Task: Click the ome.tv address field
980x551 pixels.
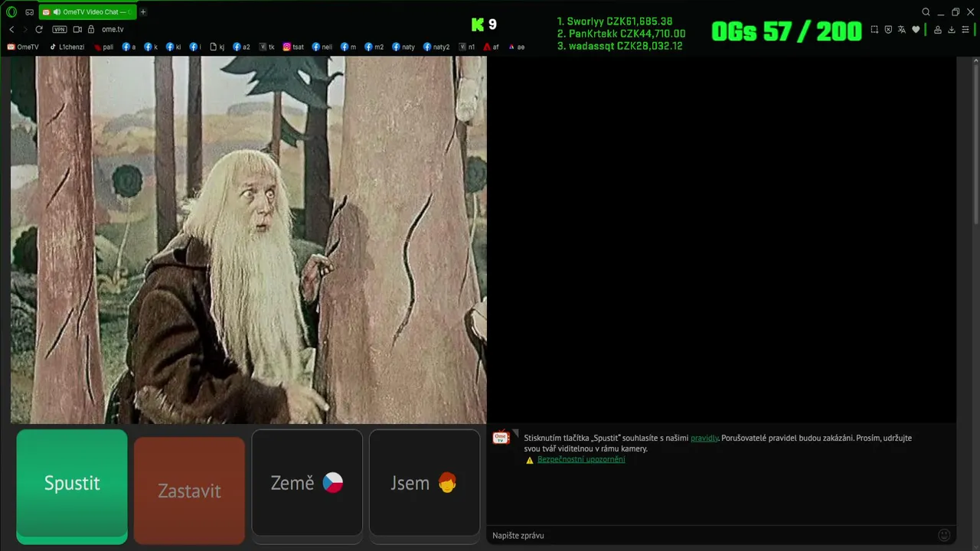Action: point(113,29)
